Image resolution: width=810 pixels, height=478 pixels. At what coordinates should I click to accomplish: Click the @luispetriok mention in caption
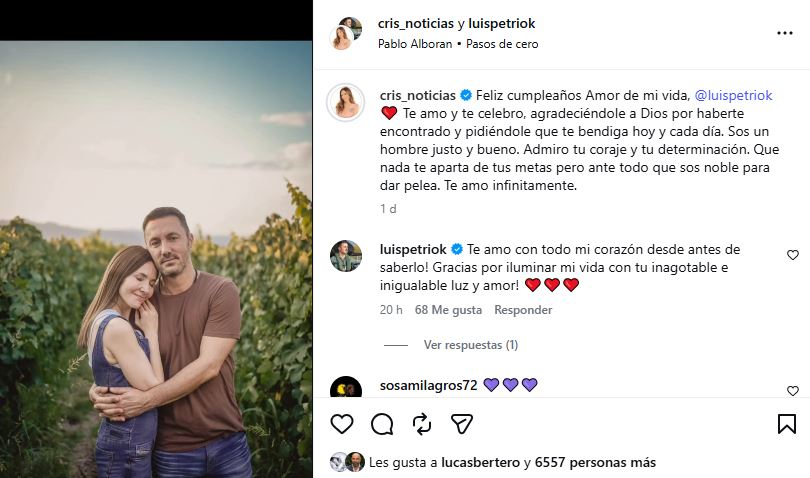pyautogui.click(x=736, y=95)
